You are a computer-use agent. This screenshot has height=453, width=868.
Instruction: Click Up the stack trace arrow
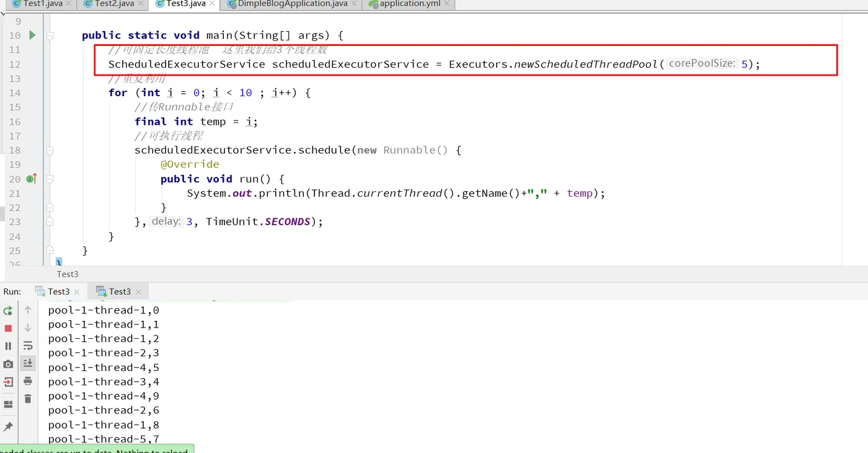(x=28, y=310)
